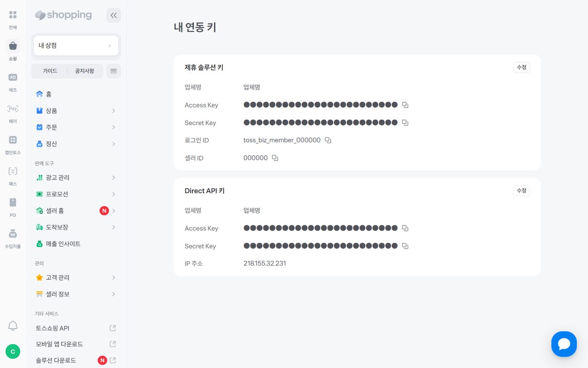Expand the 정산 menu

[x=76, y=144]
